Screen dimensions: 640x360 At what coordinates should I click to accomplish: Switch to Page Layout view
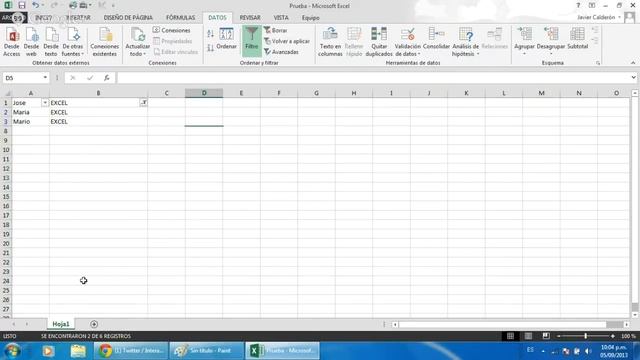(528, 336)
